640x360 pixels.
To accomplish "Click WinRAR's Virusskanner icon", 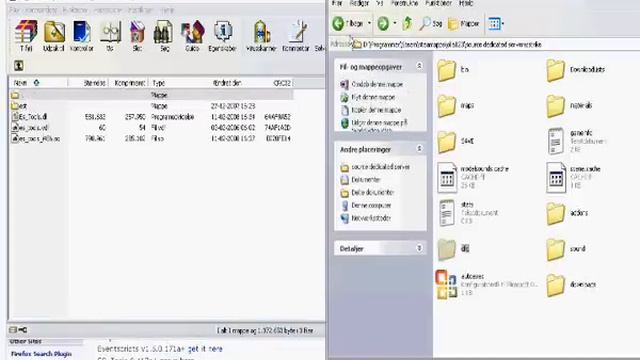I will click(261, 36).
